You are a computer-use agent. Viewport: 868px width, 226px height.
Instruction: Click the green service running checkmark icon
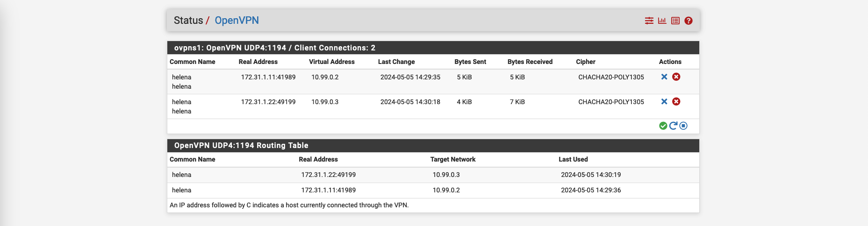pos(663,126)
